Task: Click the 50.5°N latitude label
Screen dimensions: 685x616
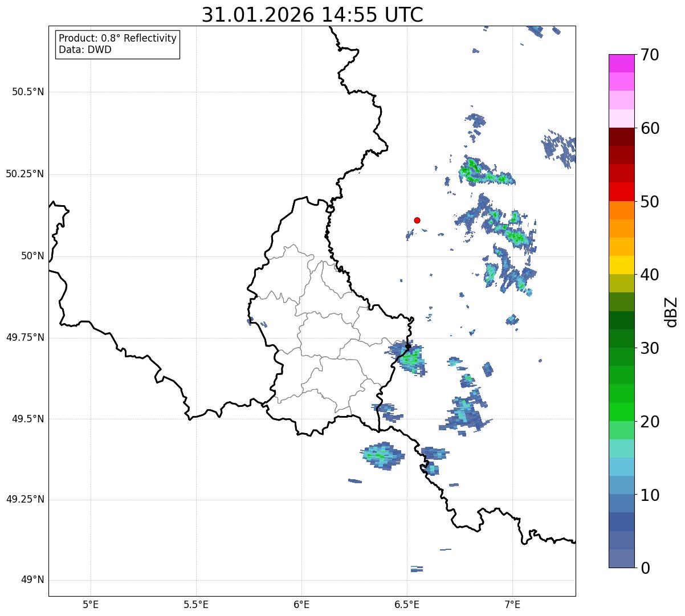Action: pos(28,92)
